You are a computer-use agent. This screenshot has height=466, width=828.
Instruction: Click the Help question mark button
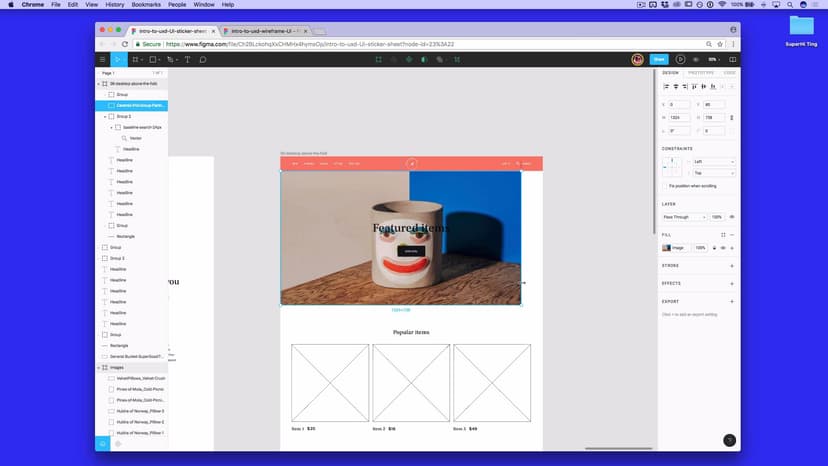[729, 440]
